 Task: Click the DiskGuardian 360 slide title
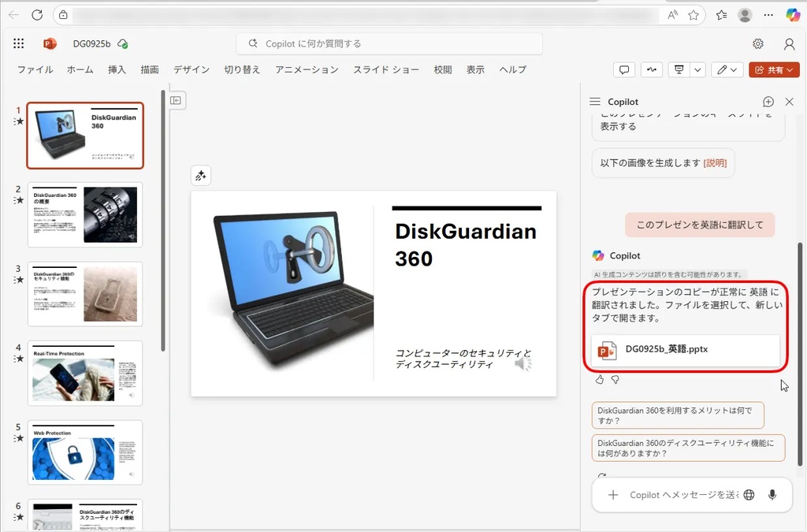pyautogui.click(x=466, y=245)
